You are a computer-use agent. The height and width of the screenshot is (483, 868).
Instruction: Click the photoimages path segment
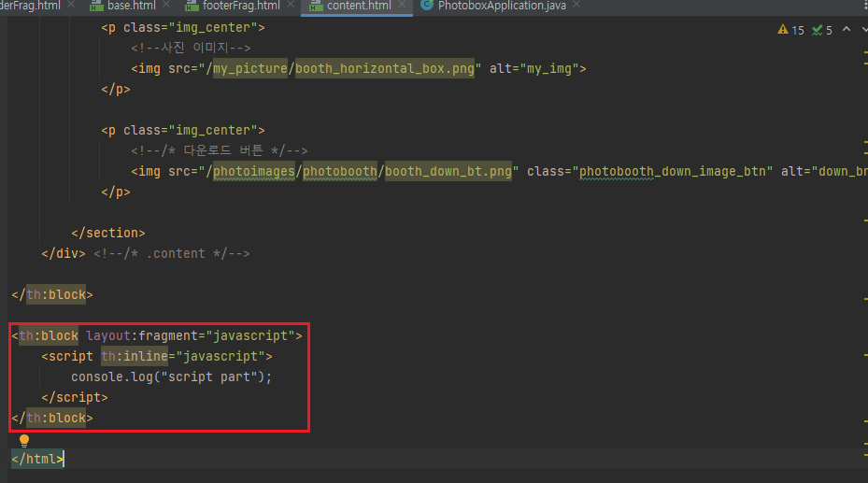point(254,172)
